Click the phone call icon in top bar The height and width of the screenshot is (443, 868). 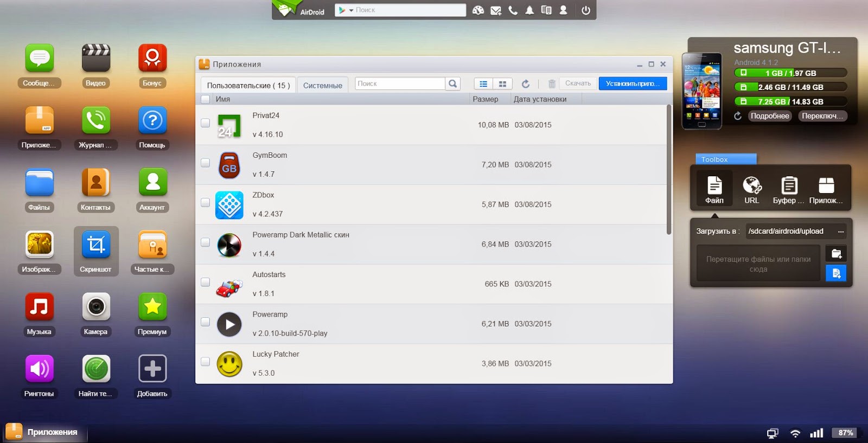coord(513,10)
